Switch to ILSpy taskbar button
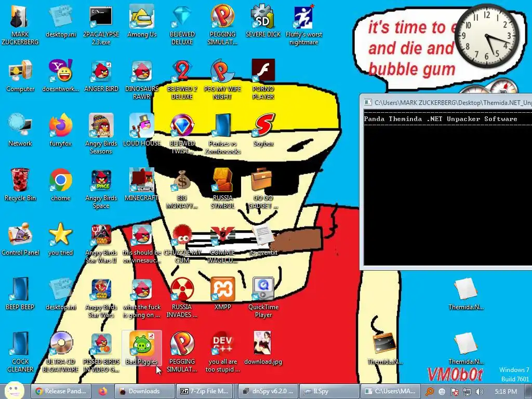The height and width of the screenshot is (399, 532). point(329,391)
